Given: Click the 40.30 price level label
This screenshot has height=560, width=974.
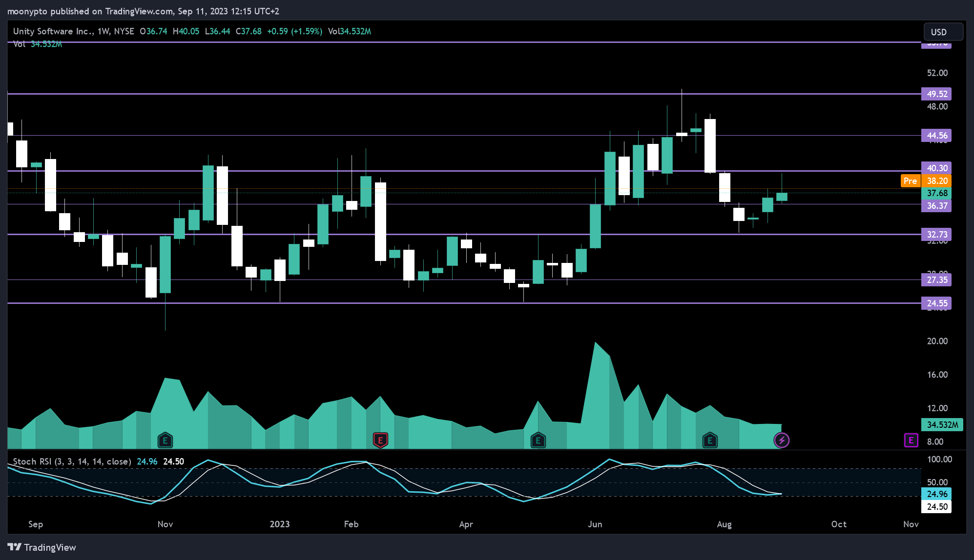Looking at the screenshot, I should click(x=936, y=168).
